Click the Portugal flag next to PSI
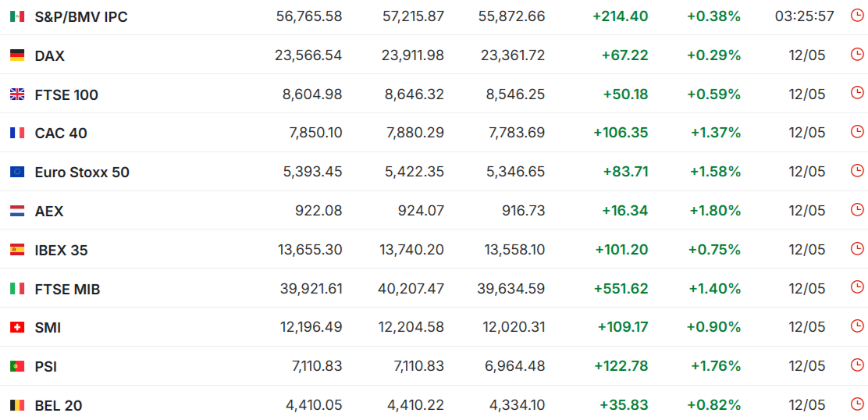 (17, 366)
